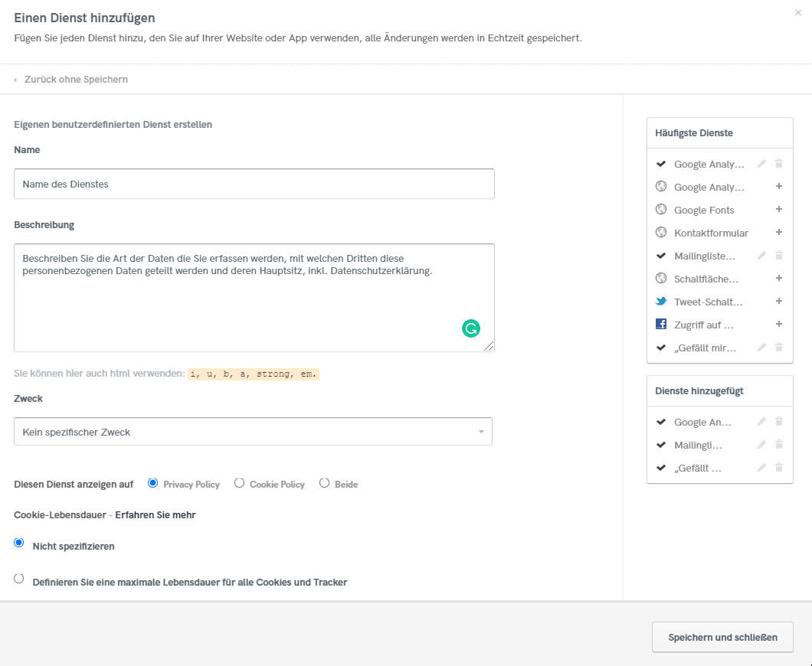The height and width of the screenshot is (666, 812).
Task: Add the Tweet-Schaltfläche service with plus
Action: pos(778,302)
